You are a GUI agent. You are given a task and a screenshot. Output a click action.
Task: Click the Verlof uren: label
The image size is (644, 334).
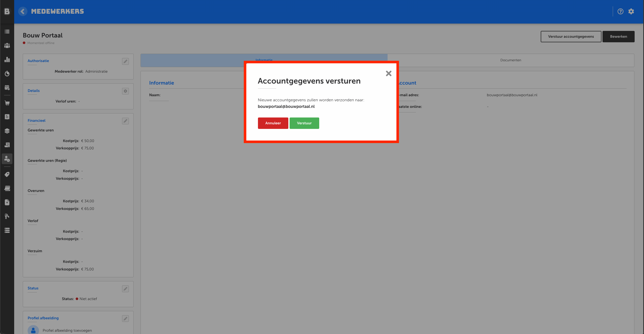[x=66, y=101]
